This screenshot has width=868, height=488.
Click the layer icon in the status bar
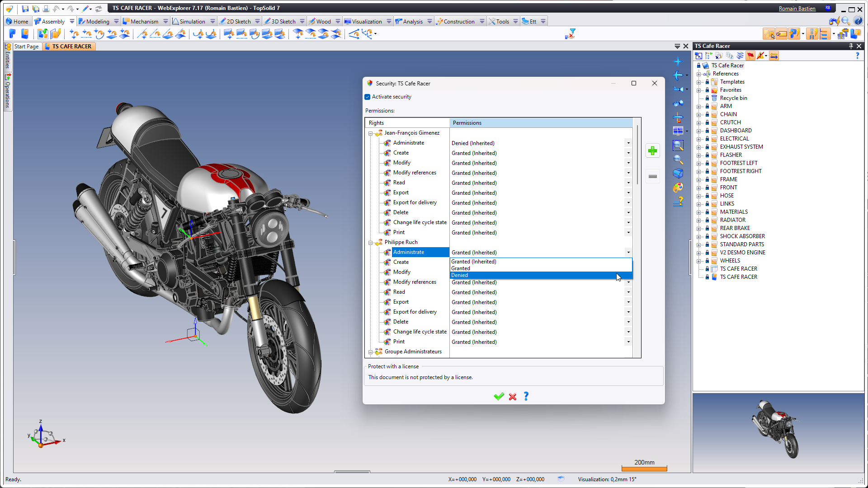561,479
